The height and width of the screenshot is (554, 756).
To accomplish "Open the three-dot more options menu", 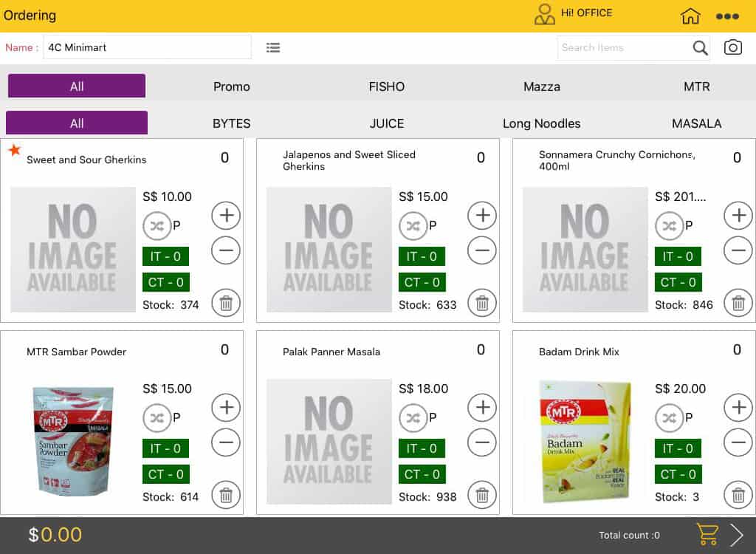I will pyautogui.click(x=727, y=16).
